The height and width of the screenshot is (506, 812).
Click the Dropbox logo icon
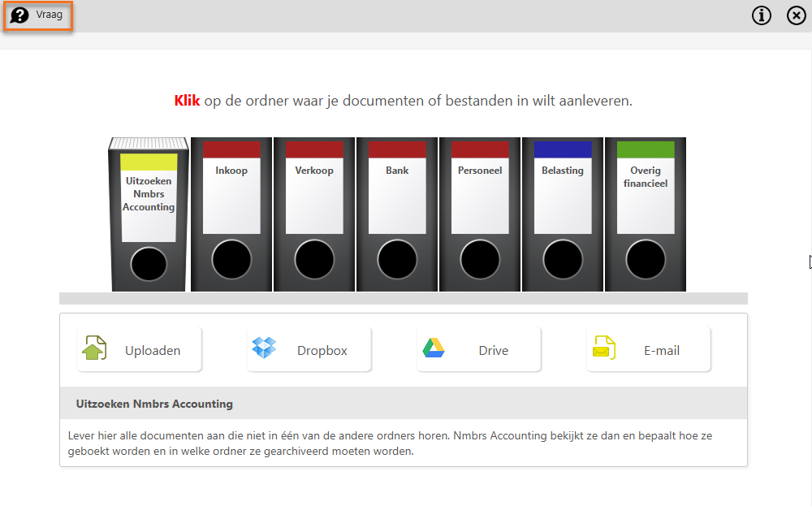[x=264, y=348]
